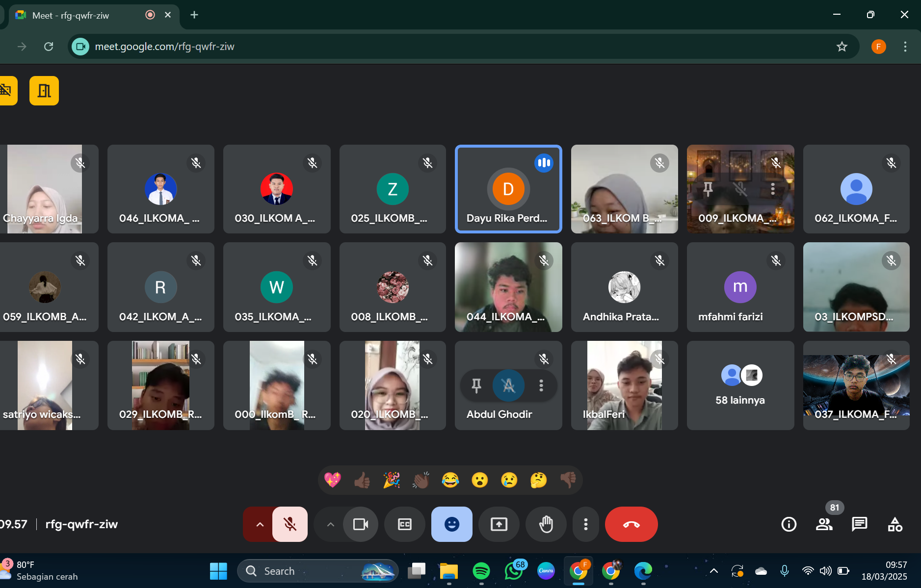The width and height of the screenshot is (921, 588).
Task: Open options menu on Abdul Ghodir tile
Action: (x=541, y=385)
